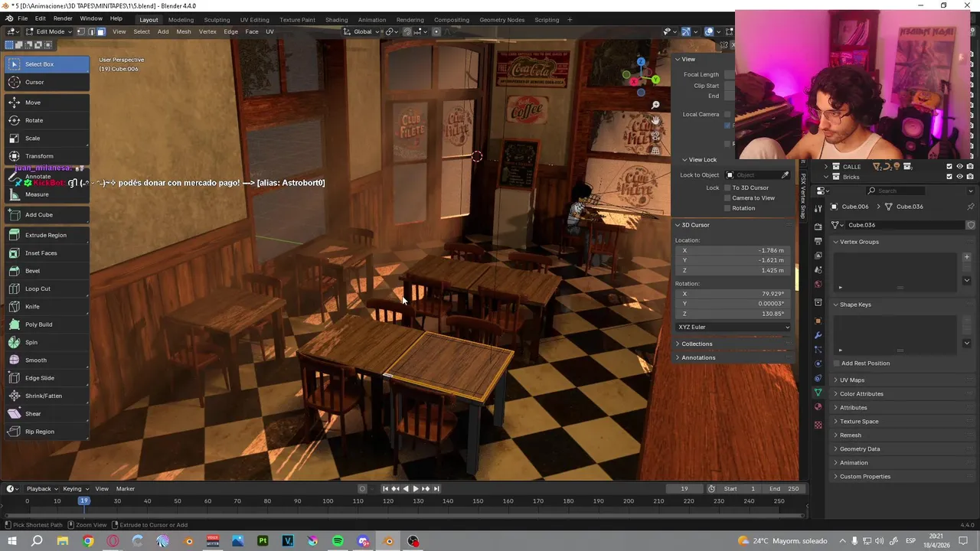This screenshot has width=980, height=551.
Task: Add a new vertex group
Action: 966,257
